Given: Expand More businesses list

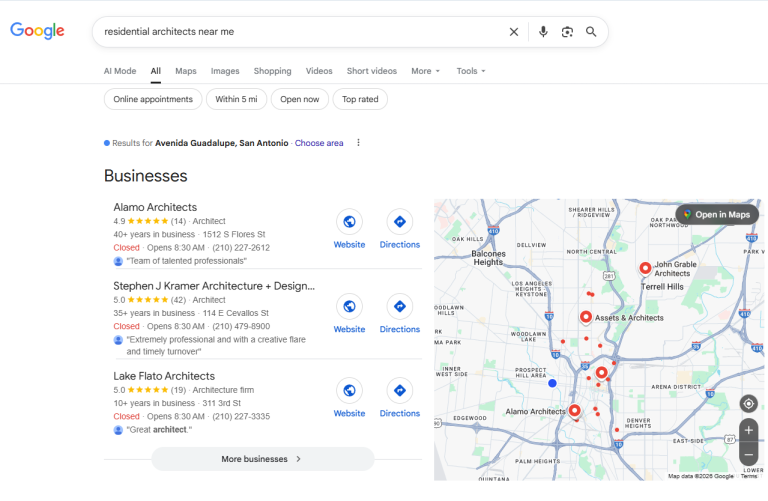Looking at the screenshot, I should pyautogui.click(x=263, y=459).
